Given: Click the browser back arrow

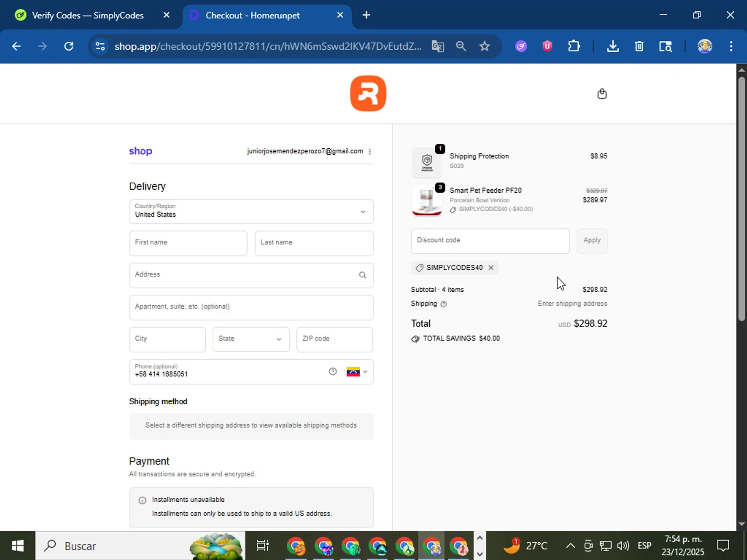Looking at the screenshot, I should (x=16, y=46).
